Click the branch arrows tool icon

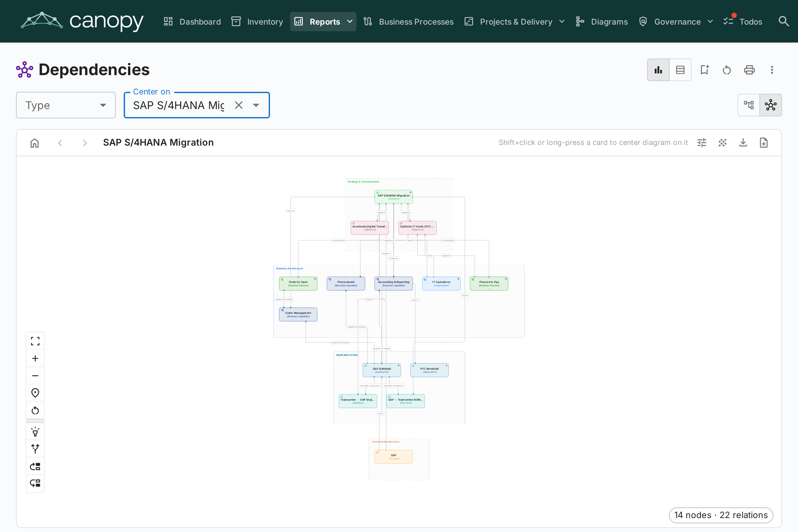pos(35,449)
